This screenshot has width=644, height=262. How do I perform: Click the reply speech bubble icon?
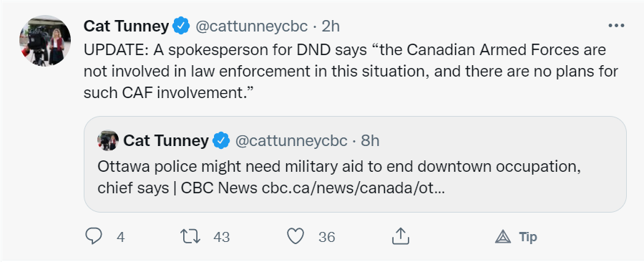click(x=94, y=236)
